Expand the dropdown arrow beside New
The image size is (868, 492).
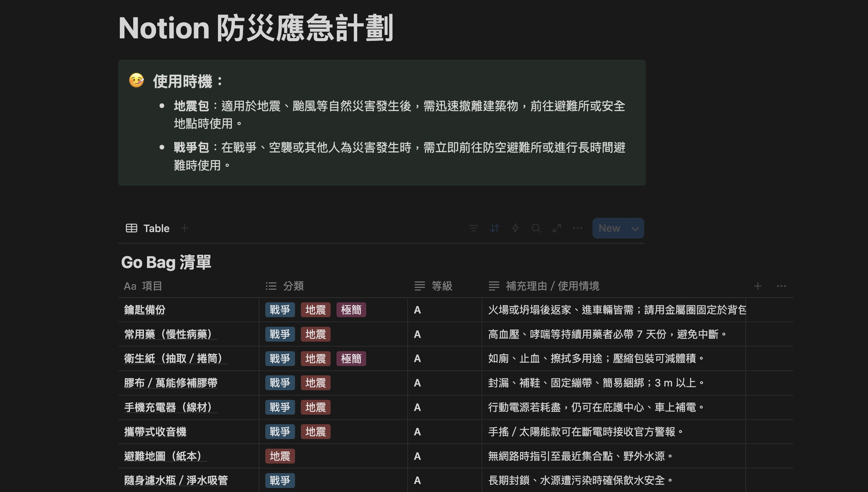[x=635, y=228]
